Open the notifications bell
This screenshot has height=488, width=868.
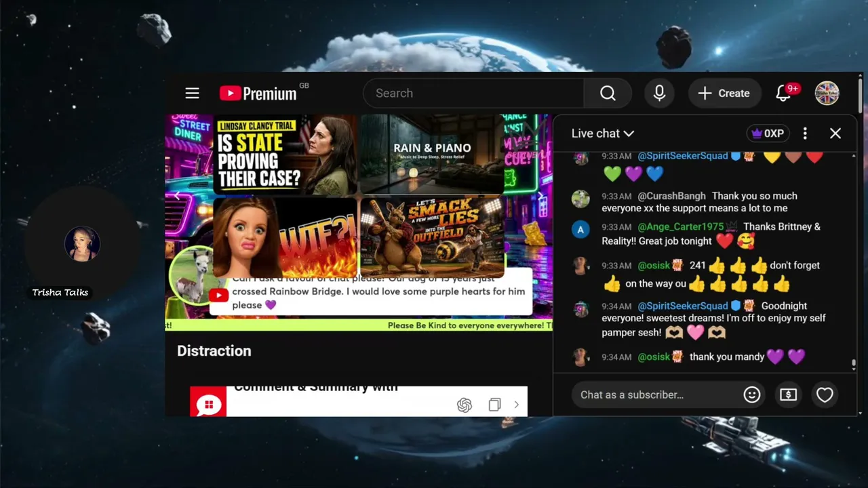(x=785, y=94)
